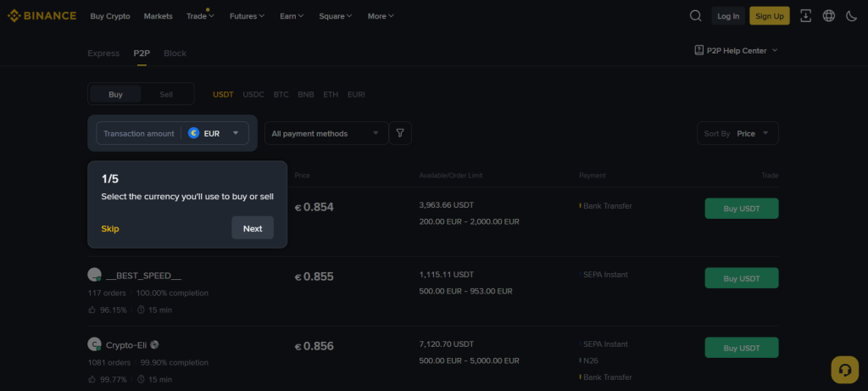Screen dimensions: 868x391
Task: Select the EURI coin tab
Action: point(357,94)
